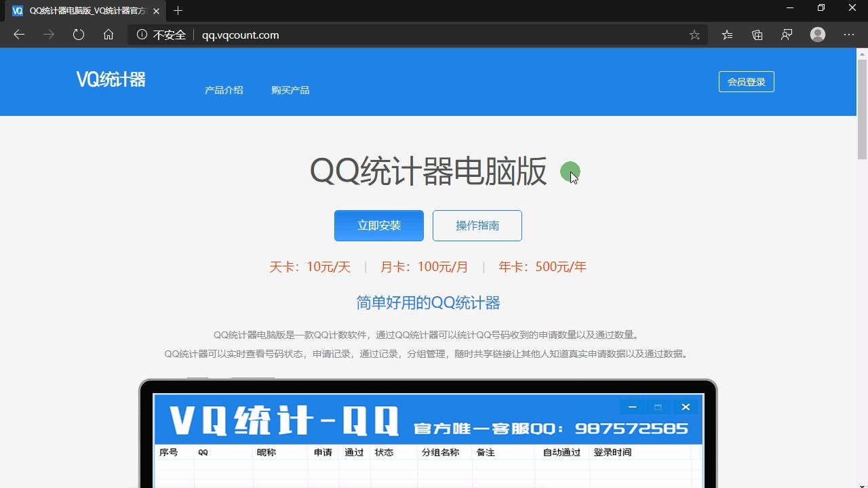Click the 月卡：100元/月 price text
The width and height of the screenshot is (868, 488).
coord(424,267)
